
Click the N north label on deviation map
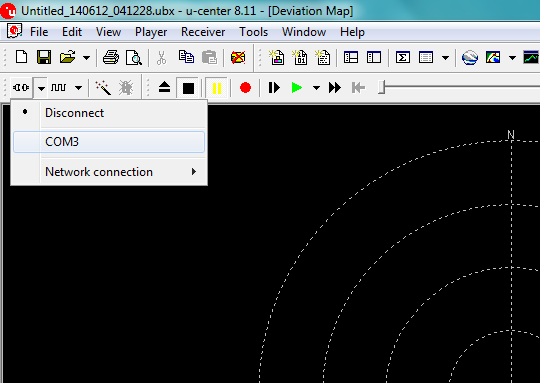pyautogui.click(x=511, y=135)
